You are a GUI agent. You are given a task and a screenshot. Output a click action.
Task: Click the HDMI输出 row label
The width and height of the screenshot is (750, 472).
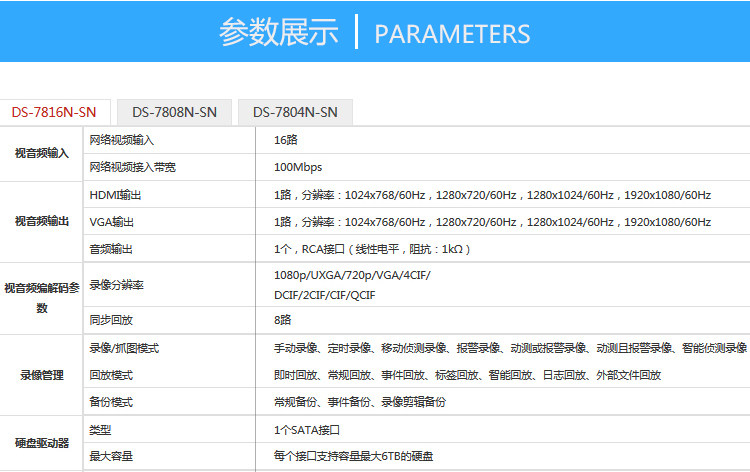coord(115,195)
